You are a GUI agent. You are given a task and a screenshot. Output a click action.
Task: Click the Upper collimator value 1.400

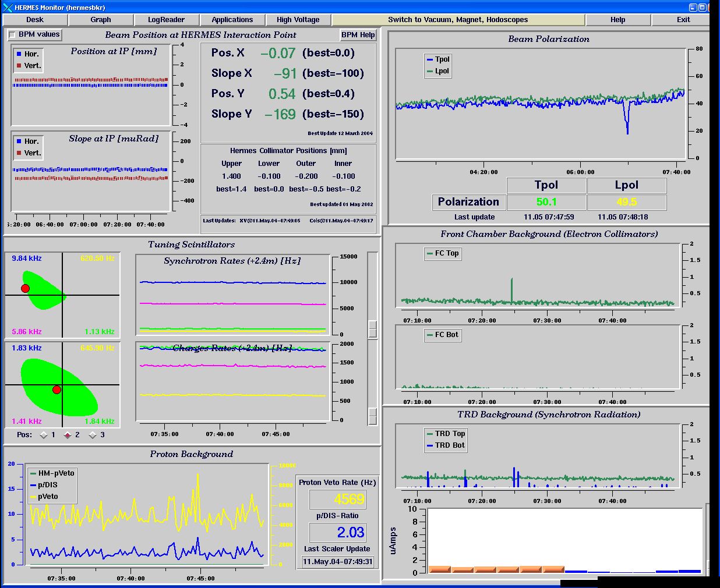click(231, 176)
